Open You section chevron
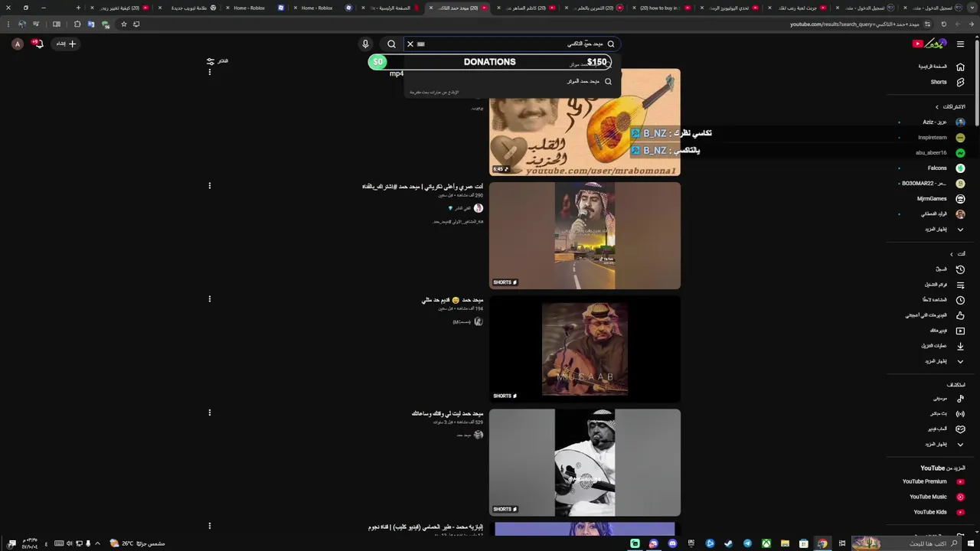 tap(952, 254)
